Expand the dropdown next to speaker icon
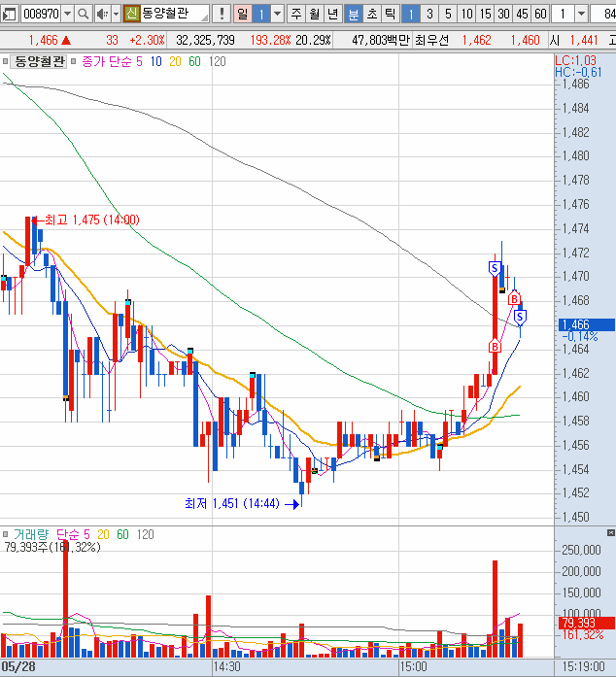Screen dimensions: 616x677 point(115,14)
